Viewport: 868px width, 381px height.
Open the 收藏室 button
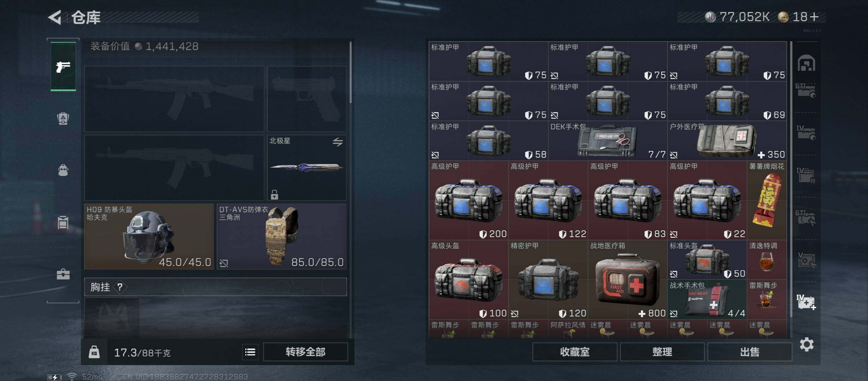(575, 352)
